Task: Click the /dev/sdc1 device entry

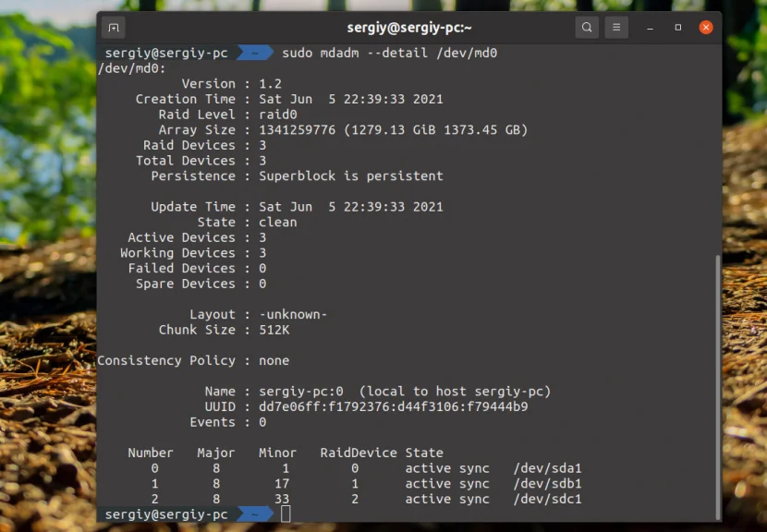Action: pos(548,499)
